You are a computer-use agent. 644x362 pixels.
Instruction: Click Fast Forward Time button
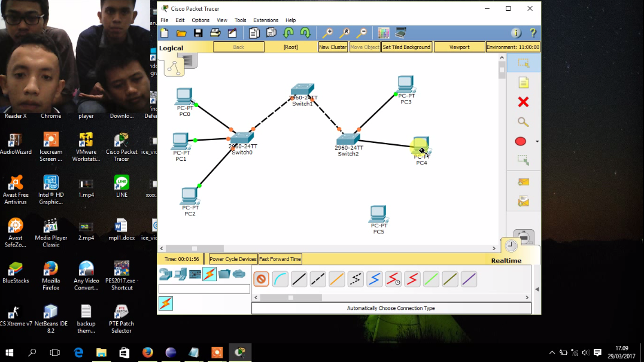(280, 259)
